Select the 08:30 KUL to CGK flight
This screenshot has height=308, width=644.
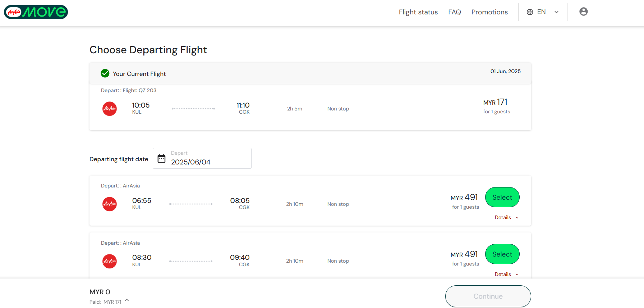click(x=502, y=254)
